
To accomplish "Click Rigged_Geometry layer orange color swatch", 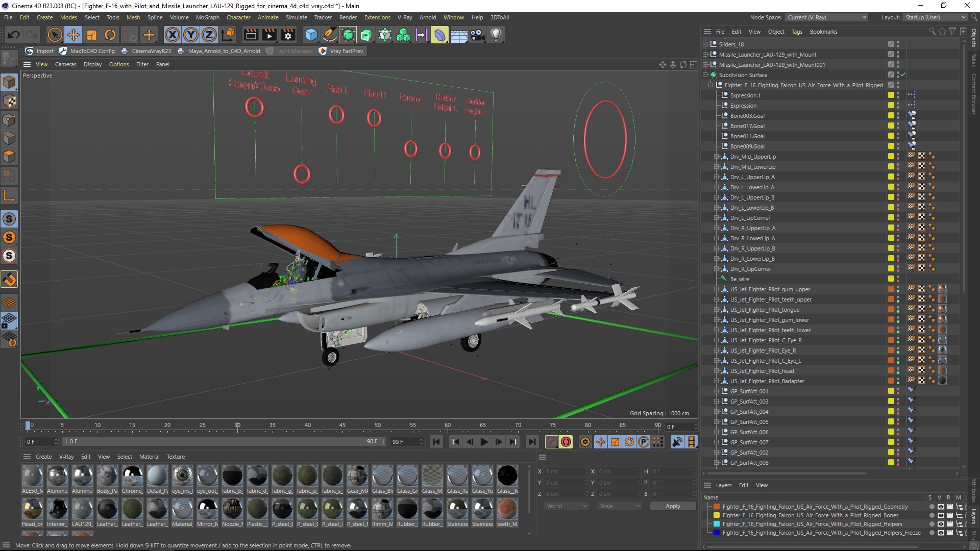I will [x=717, y=507].
